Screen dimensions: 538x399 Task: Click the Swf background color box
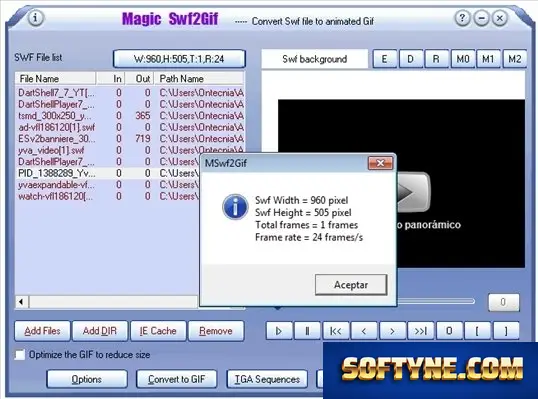click(x=315, y=59)
